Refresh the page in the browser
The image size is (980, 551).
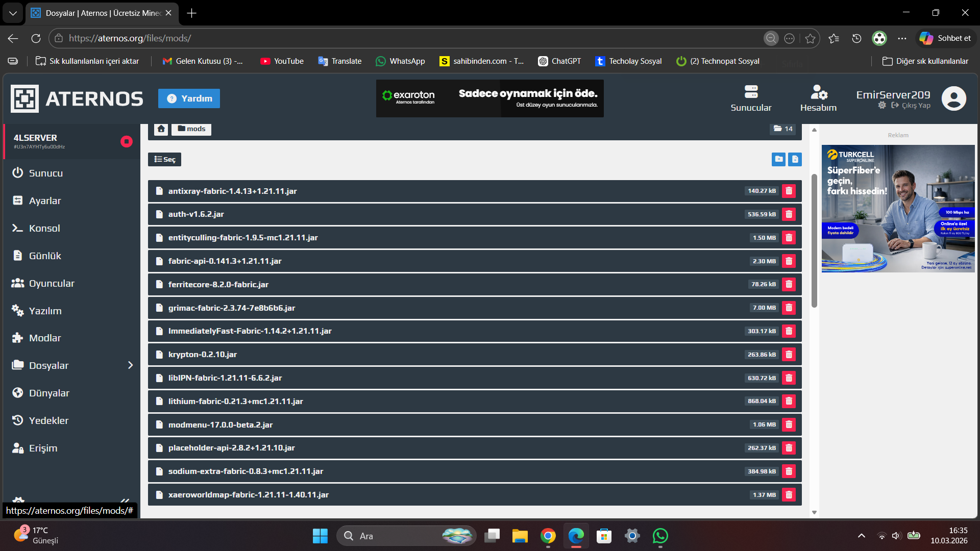click(36, 38)
